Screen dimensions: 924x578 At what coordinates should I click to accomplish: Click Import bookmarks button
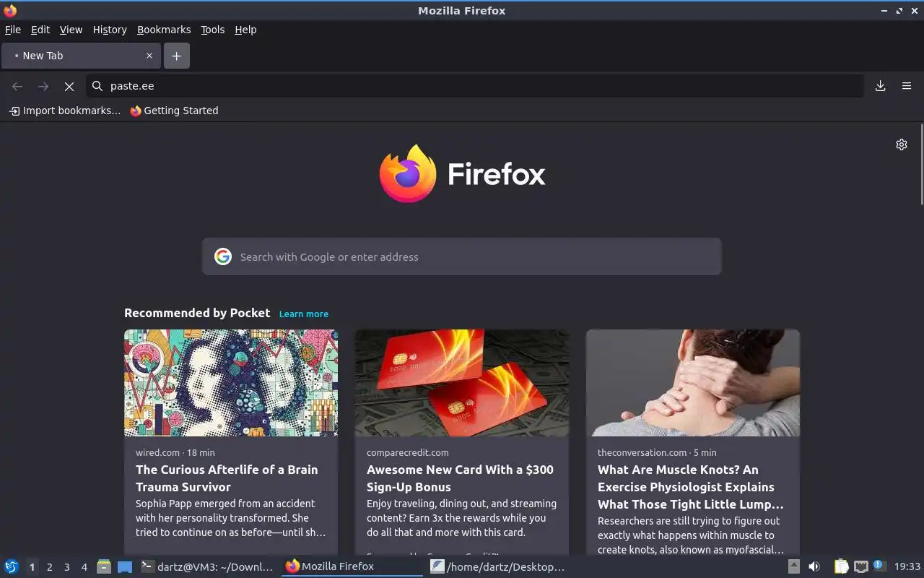click(x=65, y=111)
